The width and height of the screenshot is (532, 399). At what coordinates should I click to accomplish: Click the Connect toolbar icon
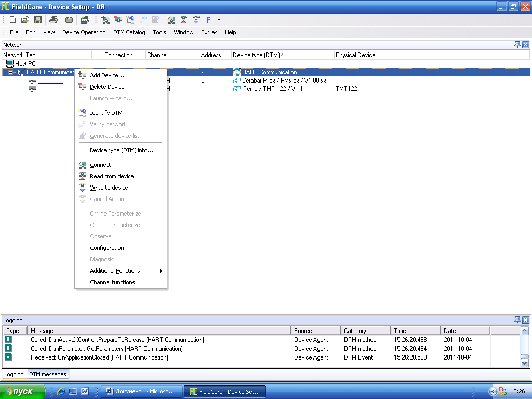pos(171,20)
